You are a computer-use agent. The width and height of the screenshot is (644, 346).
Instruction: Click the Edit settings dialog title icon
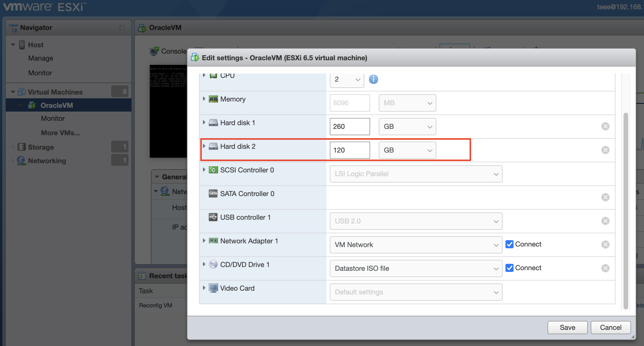(195, 57)
